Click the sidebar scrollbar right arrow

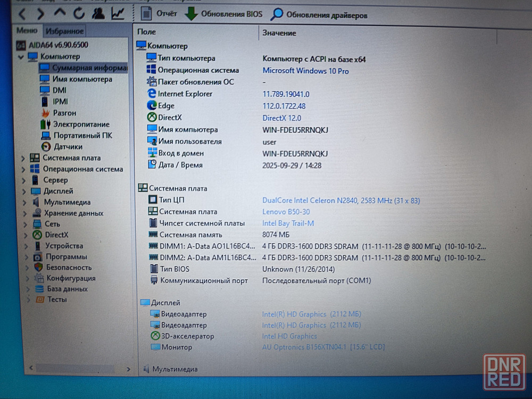(x=128, y=368)
